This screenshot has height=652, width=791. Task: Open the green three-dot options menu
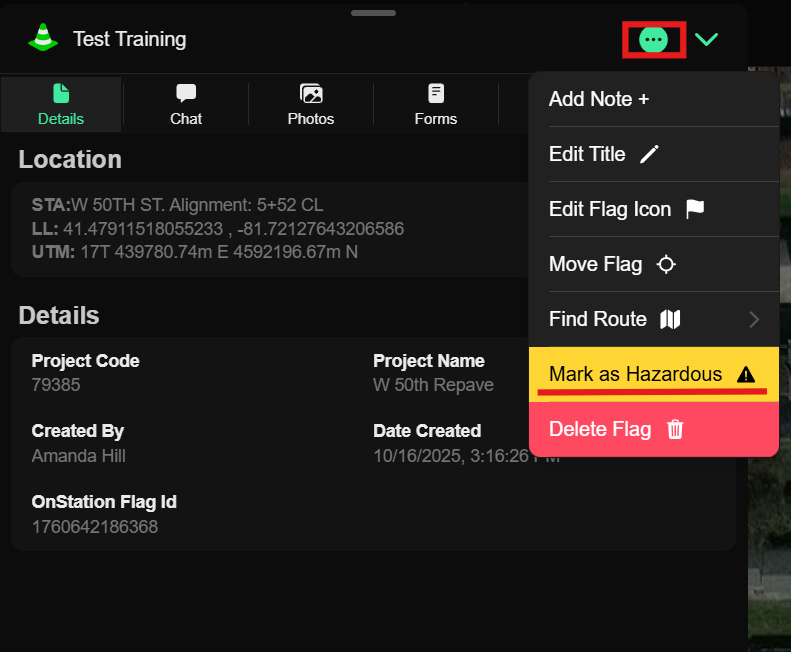pyautogui.click(x=653, y=40)
